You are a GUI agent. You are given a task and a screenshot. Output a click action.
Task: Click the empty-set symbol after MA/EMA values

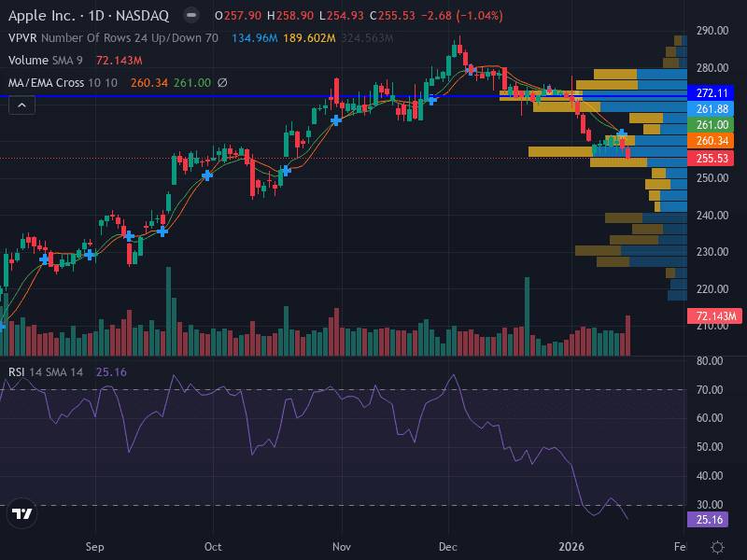pos(222,83)
